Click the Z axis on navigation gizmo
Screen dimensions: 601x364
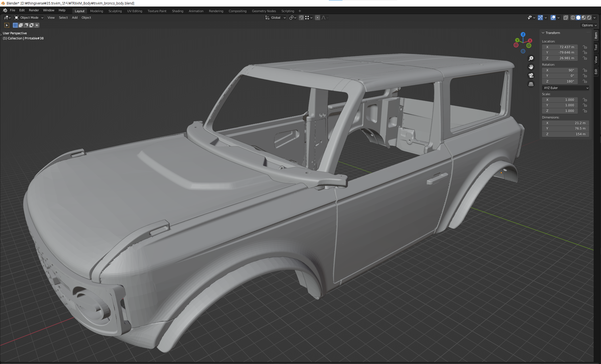click(x=523, y=34)
